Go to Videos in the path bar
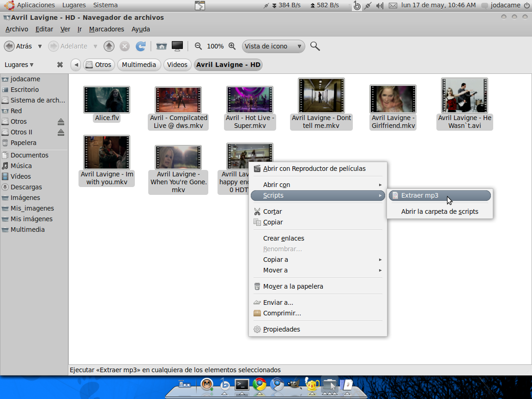Image resolution: width=532 pixels, height=399 pixels. (177, 65)
